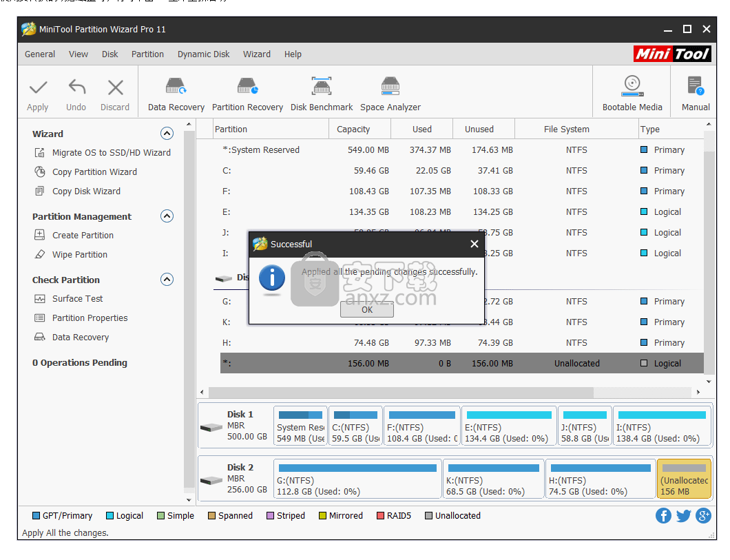Click the horizontal scrollbar of partition list

[x=401, y=393]
